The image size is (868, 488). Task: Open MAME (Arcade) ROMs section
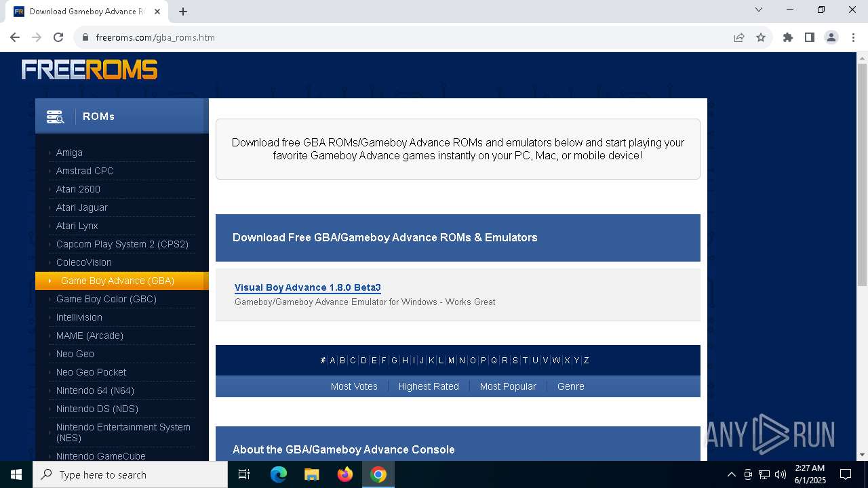(x=90, y=335)
